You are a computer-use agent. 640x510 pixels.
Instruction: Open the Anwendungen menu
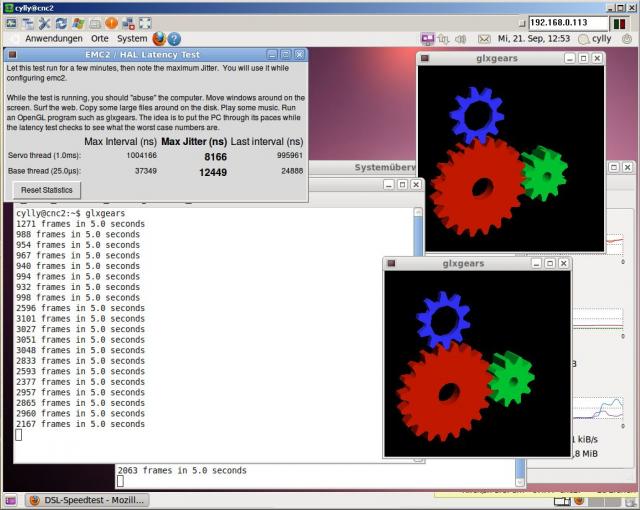(54, 39)
